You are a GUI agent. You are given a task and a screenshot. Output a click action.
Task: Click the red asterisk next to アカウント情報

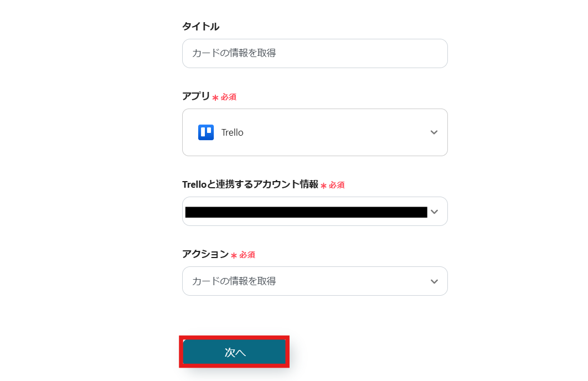pyautogui.click(x=323, y=186)
